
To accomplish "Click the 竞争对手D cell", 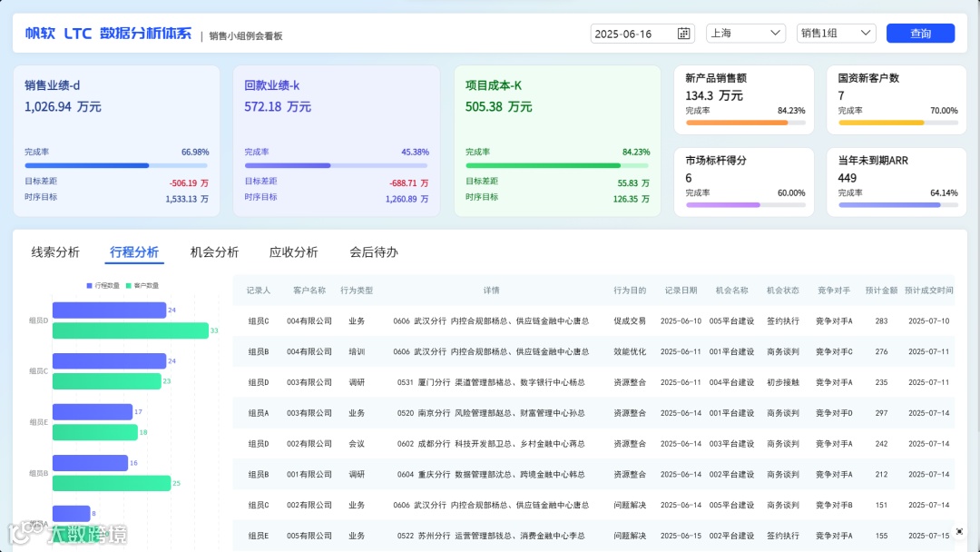I will (x=834, y=413).
